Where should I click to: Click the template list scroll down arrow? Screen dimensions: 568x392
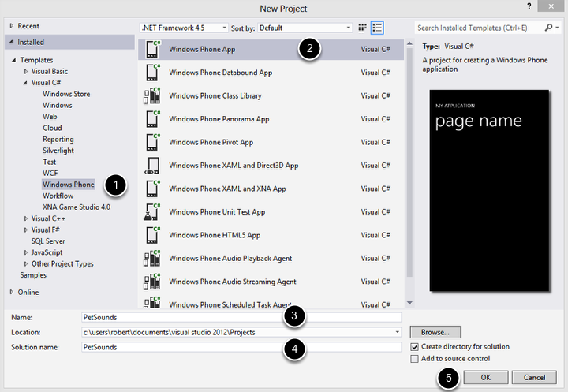[409, 303]
